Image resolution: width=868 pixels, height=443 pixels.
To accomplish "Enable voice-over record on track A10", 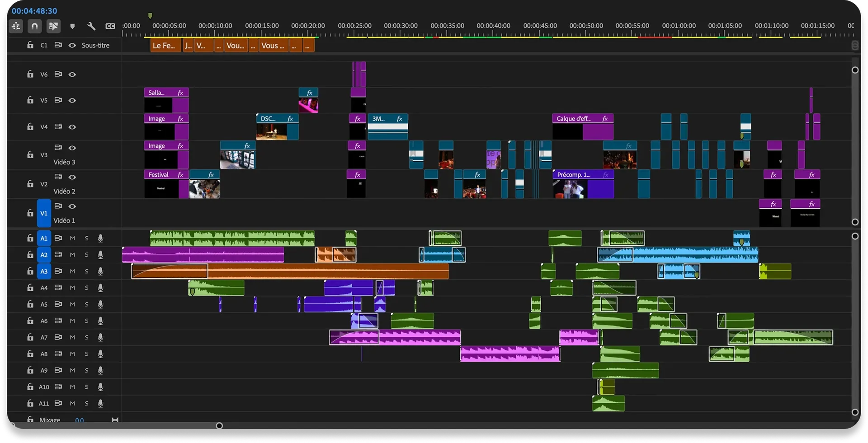I will coord(100,387).
